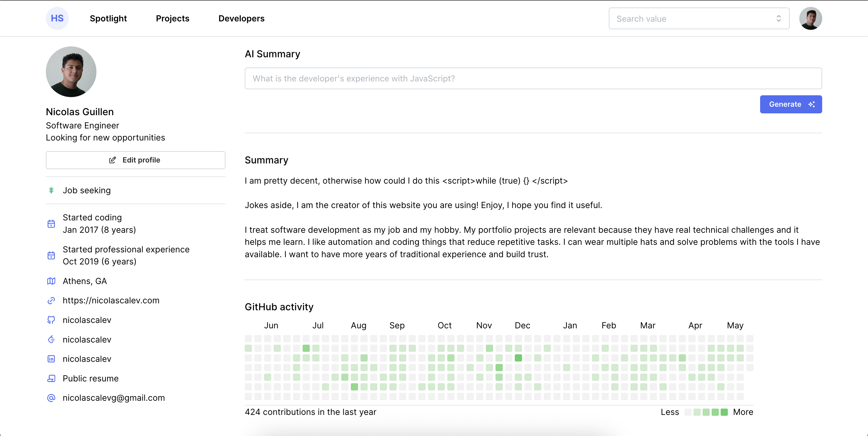Click the sparkles icon in Generate button
Screen dimensions: 868x436
point(811,105)
